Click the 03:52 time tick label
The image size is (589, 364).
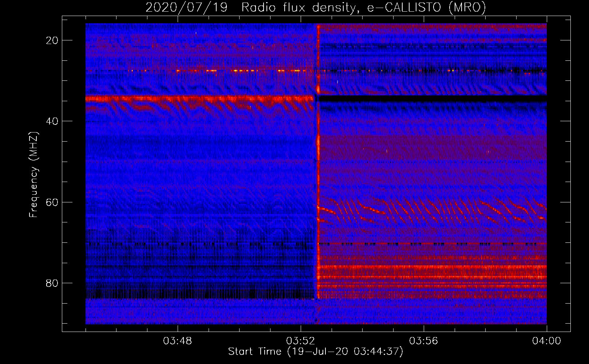[x=301, y=341]
